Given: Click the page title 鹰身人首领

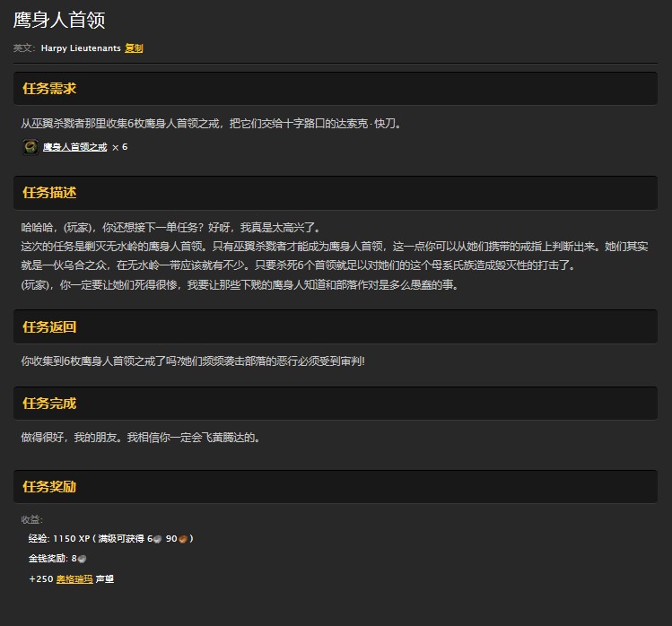Looking at the screenshot, I should click(59, 22).
